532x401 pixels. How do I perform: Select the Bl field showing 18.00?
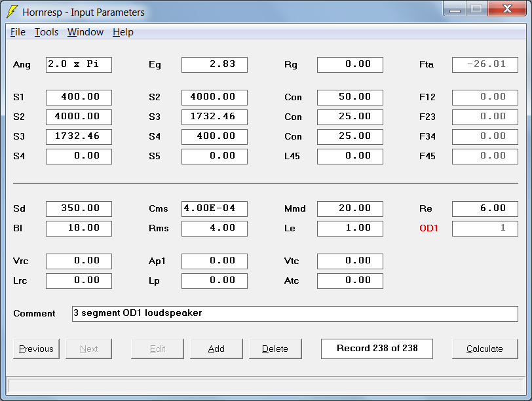(79, 228)
